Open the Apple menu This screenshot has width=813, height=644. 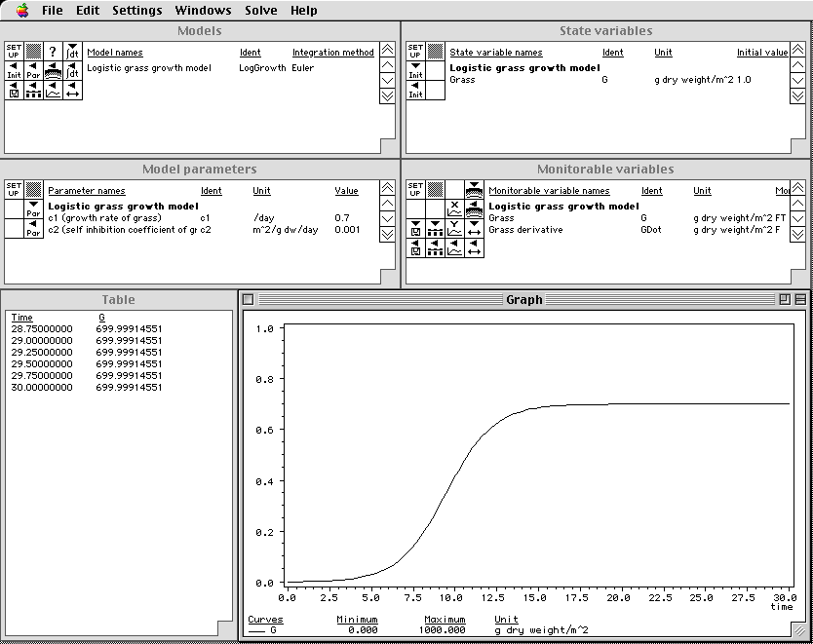pos(22,10)
